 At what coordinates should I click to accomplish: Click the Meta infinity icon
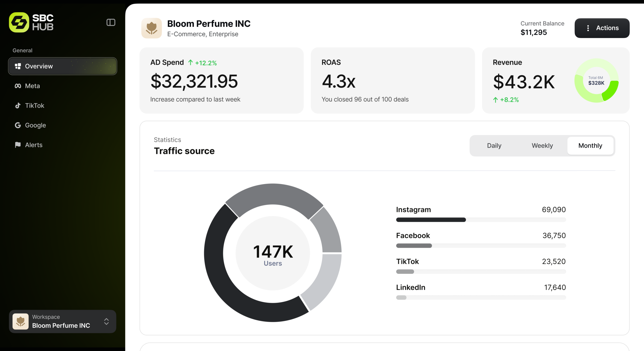(x=18, y=86)
